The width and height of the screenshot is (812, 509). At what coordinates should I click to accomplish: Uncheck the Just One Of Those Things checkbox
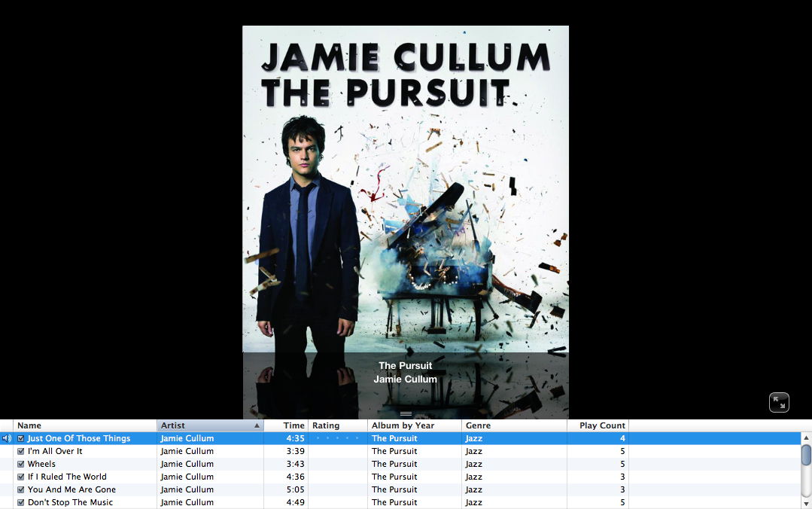point(21,438)
